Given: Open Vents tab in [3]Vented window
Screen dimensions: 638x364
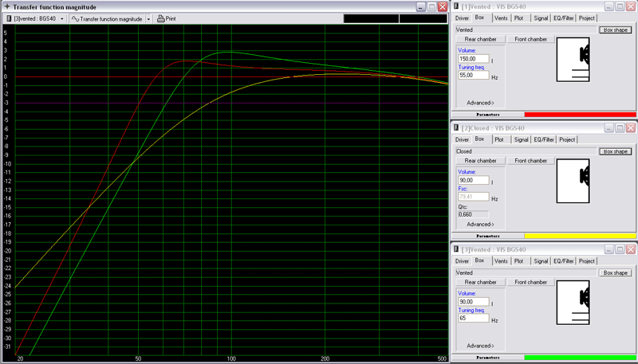Looking at the screenshot, I should tap(501, 261).
